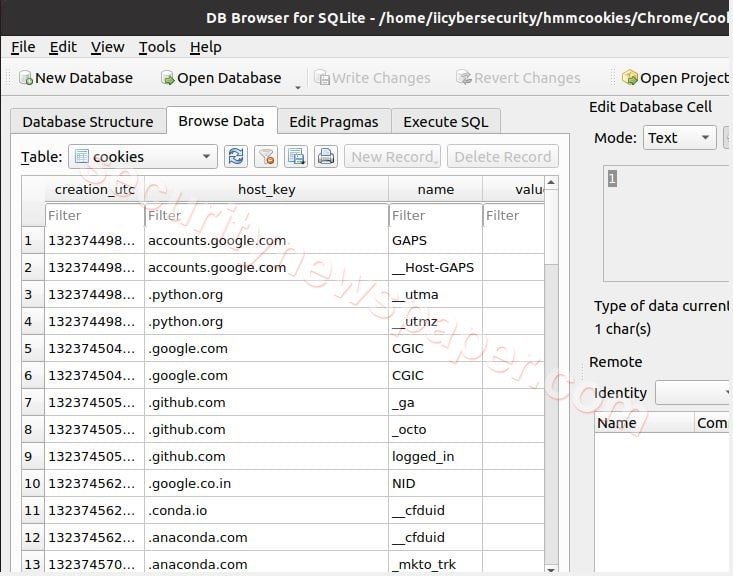Screen dimensions: 733x576
Task: Select .anaconda.com cell in row 12
Action: click(266, 537)
